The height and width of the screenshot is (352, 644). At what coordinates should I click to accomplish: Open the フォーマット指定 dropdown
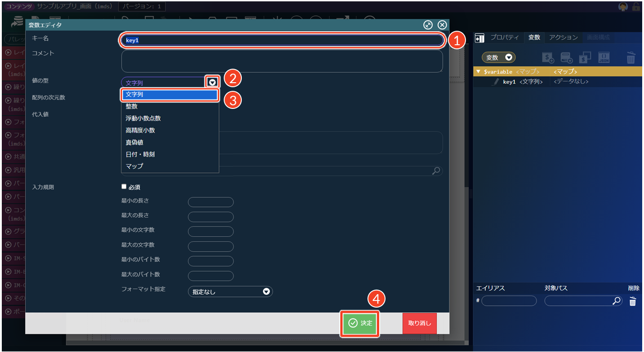(230, 292)
